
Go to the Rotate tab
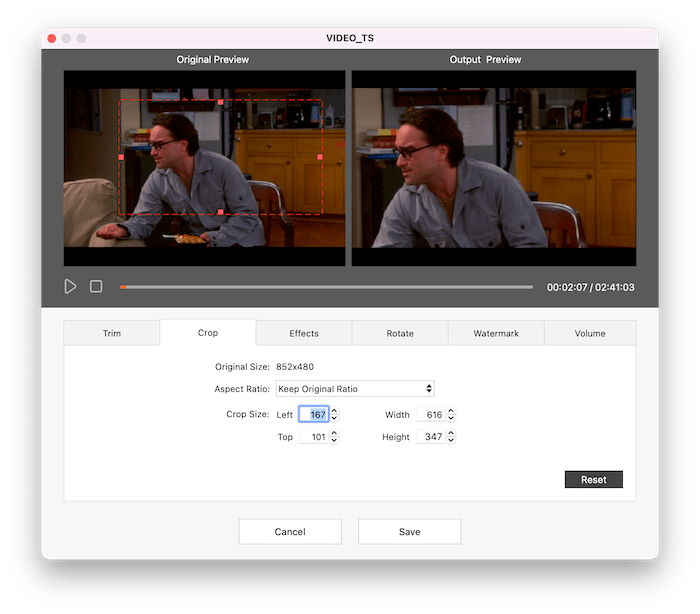[x=400, y=333]
